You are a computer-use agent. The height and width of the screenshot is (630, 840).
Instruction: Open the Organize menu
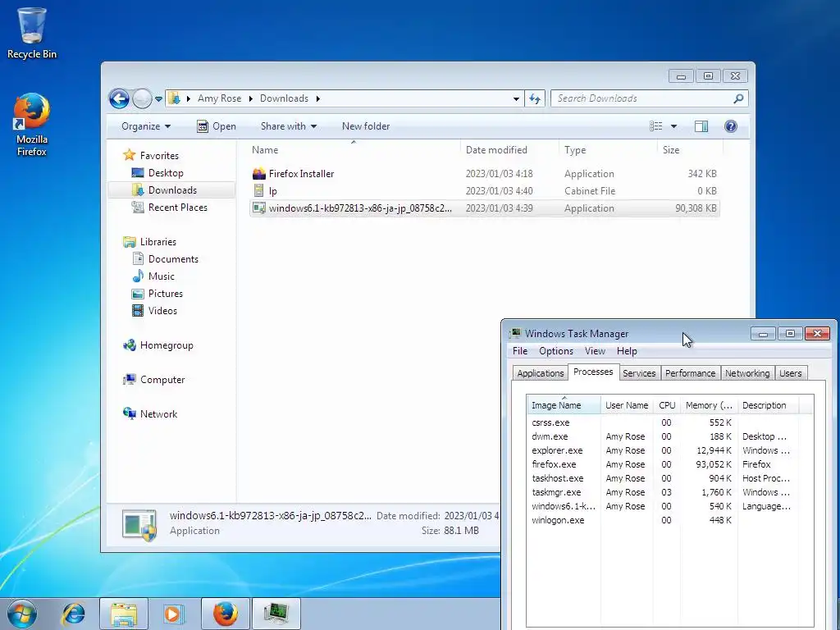[146, 126]
